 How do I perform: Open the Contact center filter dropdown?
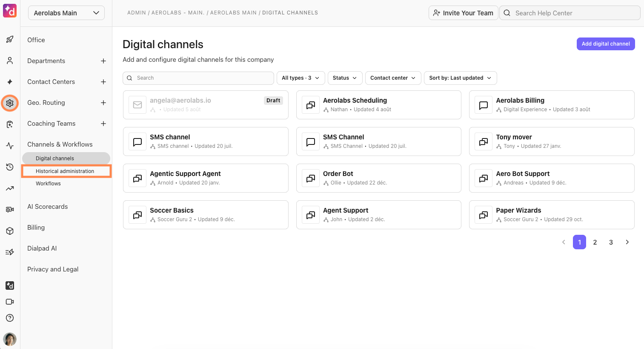click(x=393, y=78)
